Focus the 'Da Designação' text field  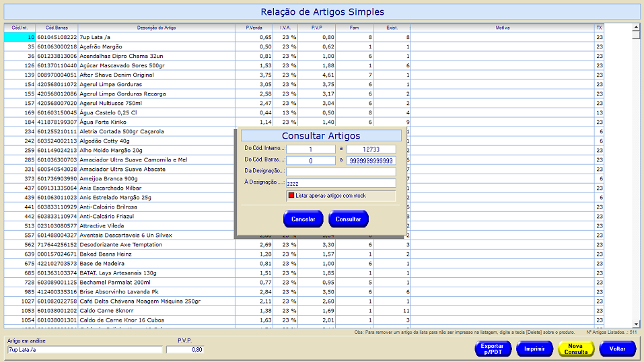[x=341, y=172]
